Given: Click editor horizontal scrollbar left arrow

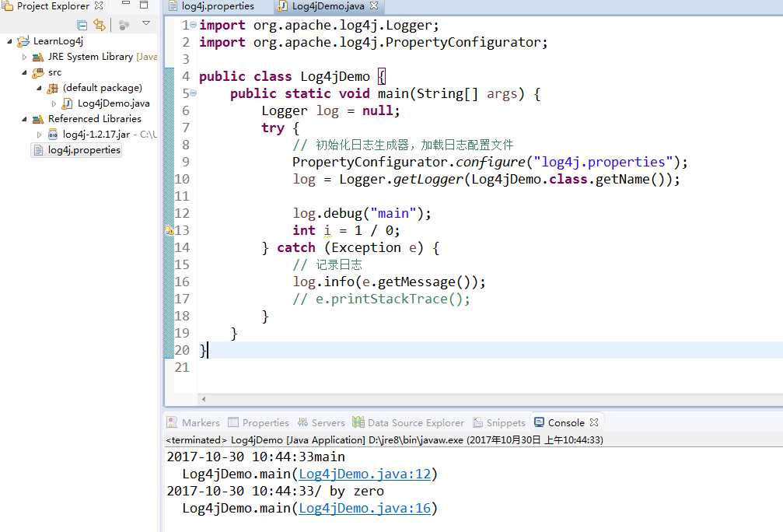Looking at the screenshot, I should (x=203, y=399).
